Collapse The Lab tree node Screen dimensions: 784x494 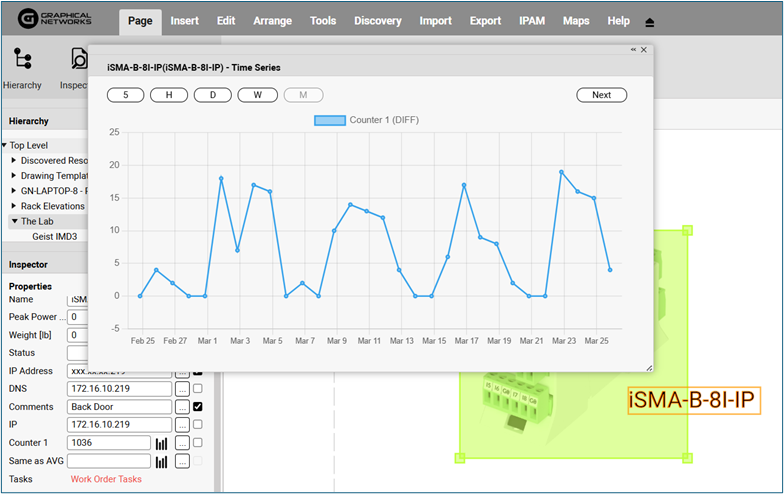[14, 221]
